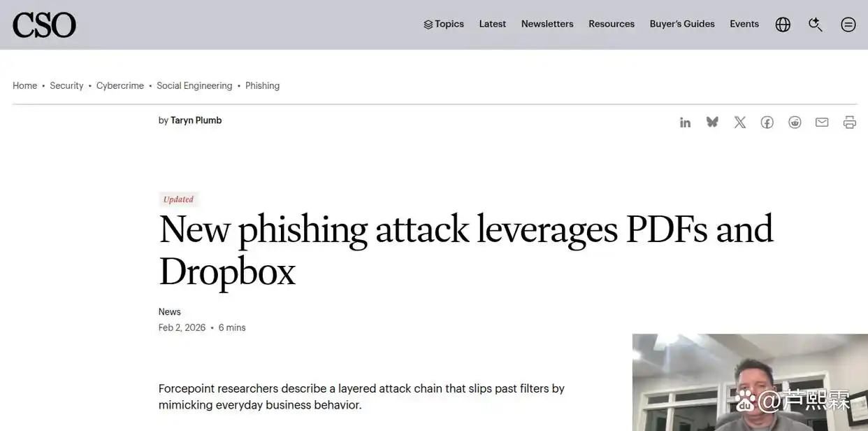Go to the Events page
Image resolution: width=868 pixels, height=431 pixels.
tap(744, 24)
